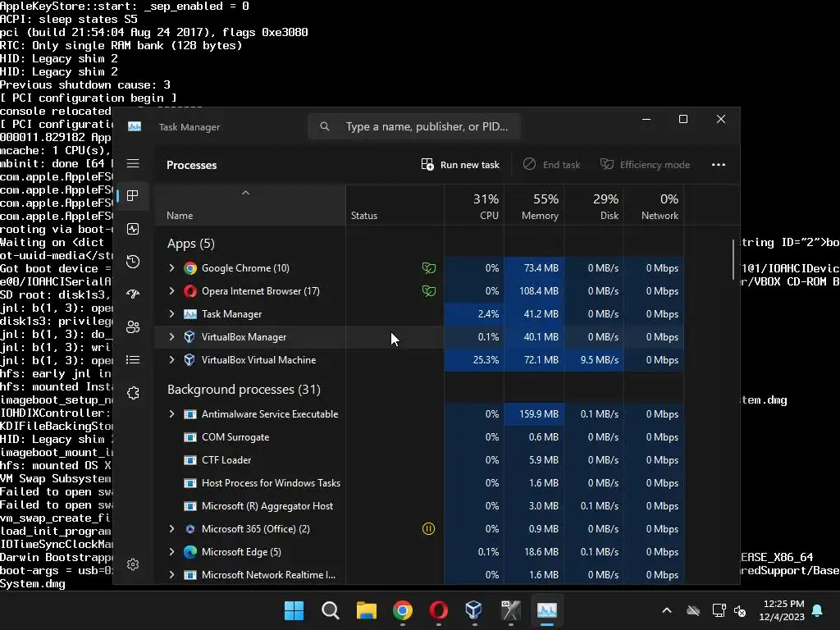This screenshot has width=840, height=630.
Task: Expand Antimalware Service Executable process group
Action: (171, 414)
